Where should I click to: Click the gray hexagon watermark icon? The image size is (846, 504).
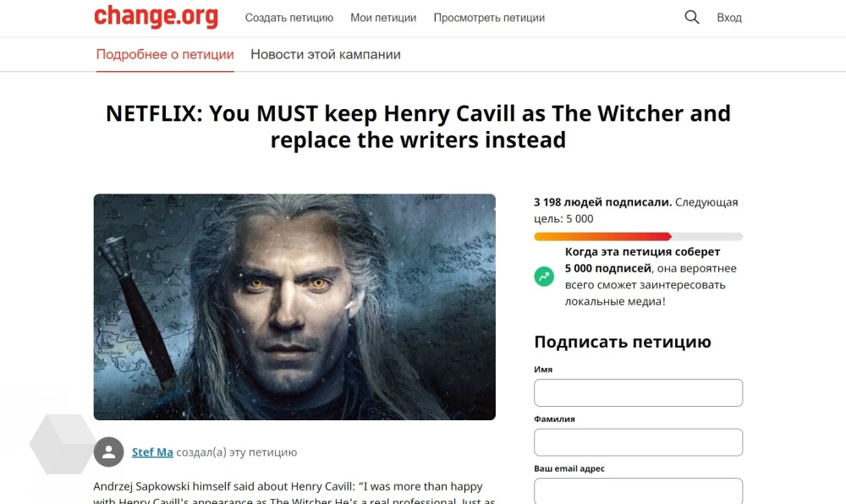pos(63,444)
